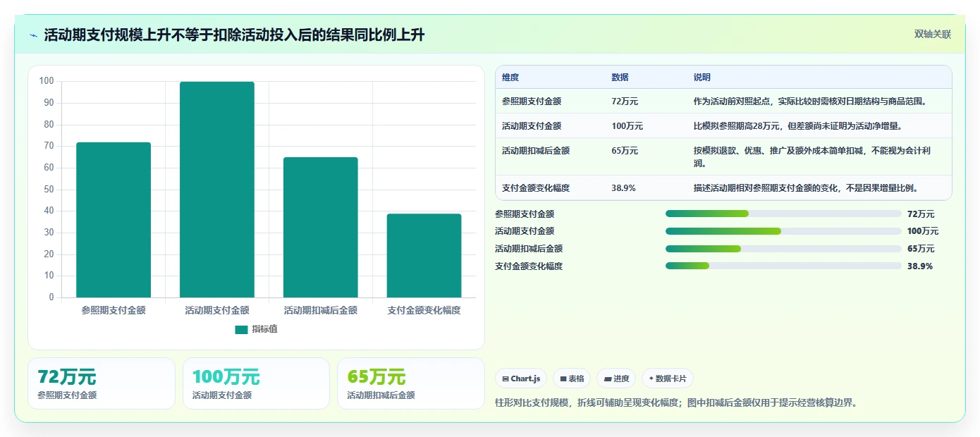Image resolution: width=980 pixels, height=437 pixels.
Task: Click the 72万元 progress bar for 参照期支付金额
Action: 783,214
